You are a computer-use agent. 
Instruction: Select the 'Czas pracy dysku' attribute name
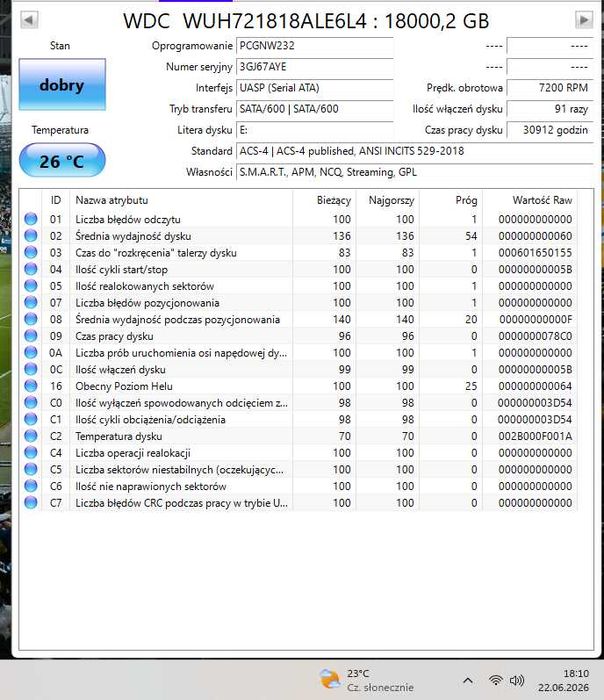pyautogui.click(x=114, y=336)
